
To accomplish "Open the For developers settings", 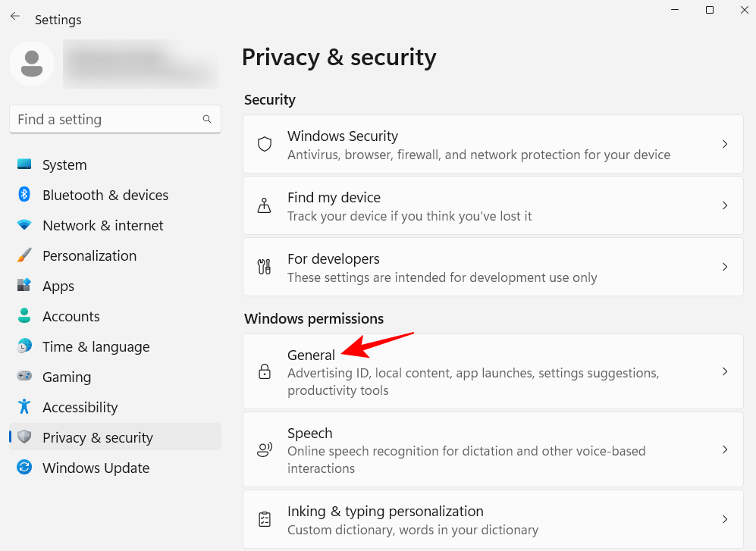I will [334, 259].
